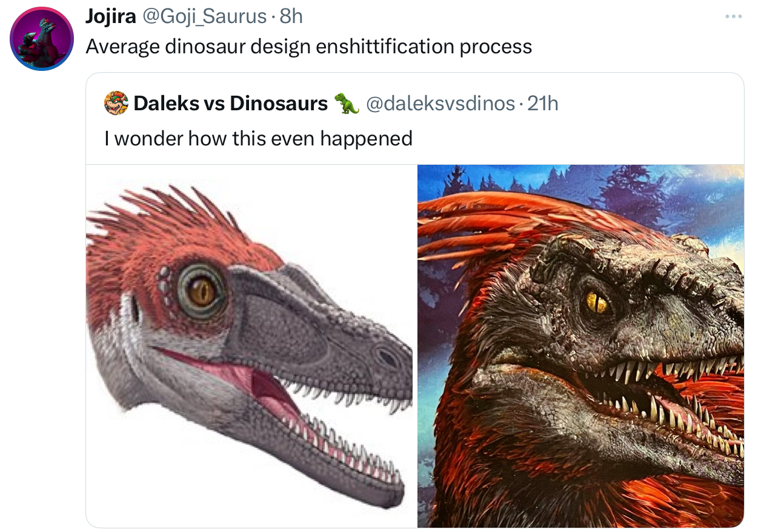Open the right dark raptor image

(580, 345)
